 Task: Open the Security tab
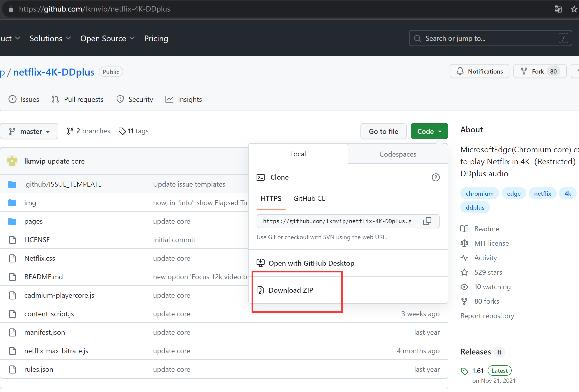pos(135,100)
